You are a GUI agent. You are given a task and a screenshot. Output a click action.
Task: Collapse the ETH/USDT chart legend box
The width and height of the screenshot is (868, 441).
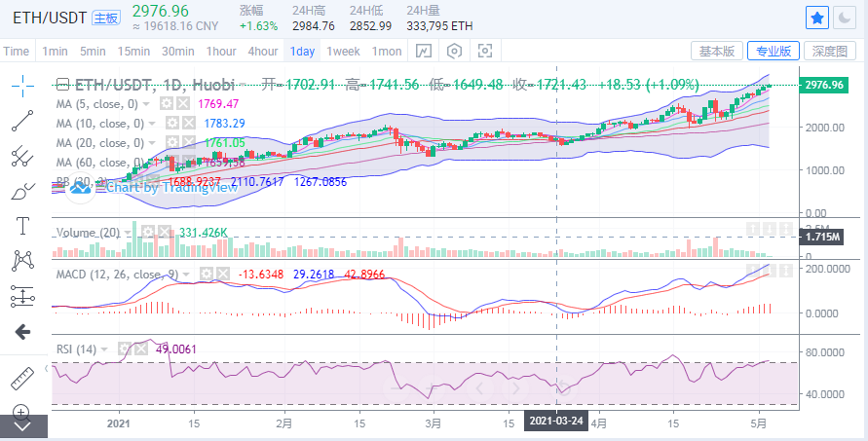63,85
